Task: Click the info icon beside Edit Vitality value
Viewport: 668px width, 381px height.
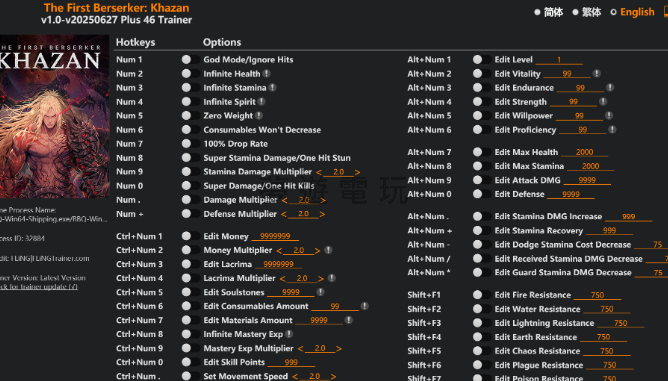Action: coord(597,74)
